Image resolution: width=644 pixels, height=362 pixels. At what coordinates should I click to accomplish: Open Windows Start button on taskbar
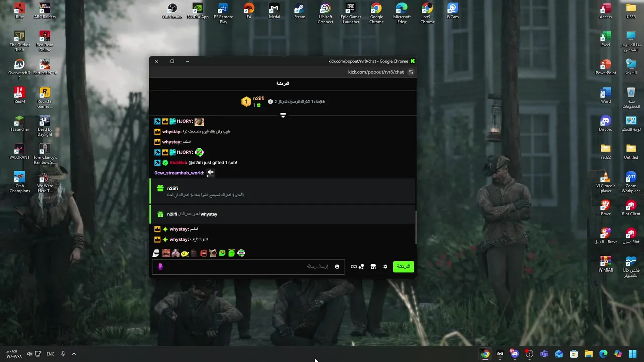click(633, 354)
